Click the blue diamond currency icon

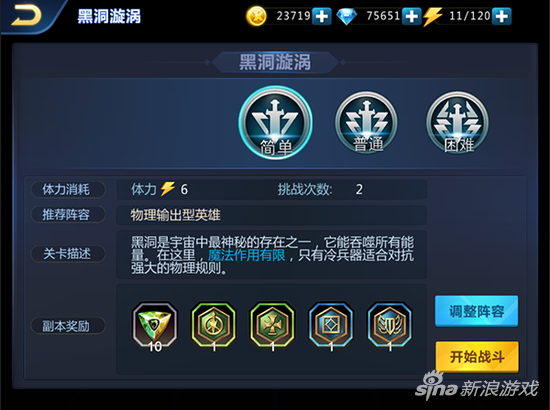point(347,16)
